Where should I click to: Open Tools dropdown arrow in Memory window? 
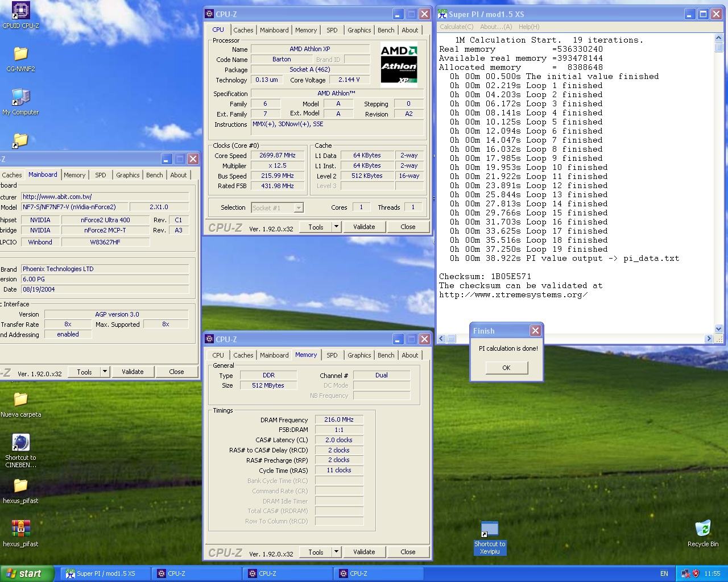[336, 552]
